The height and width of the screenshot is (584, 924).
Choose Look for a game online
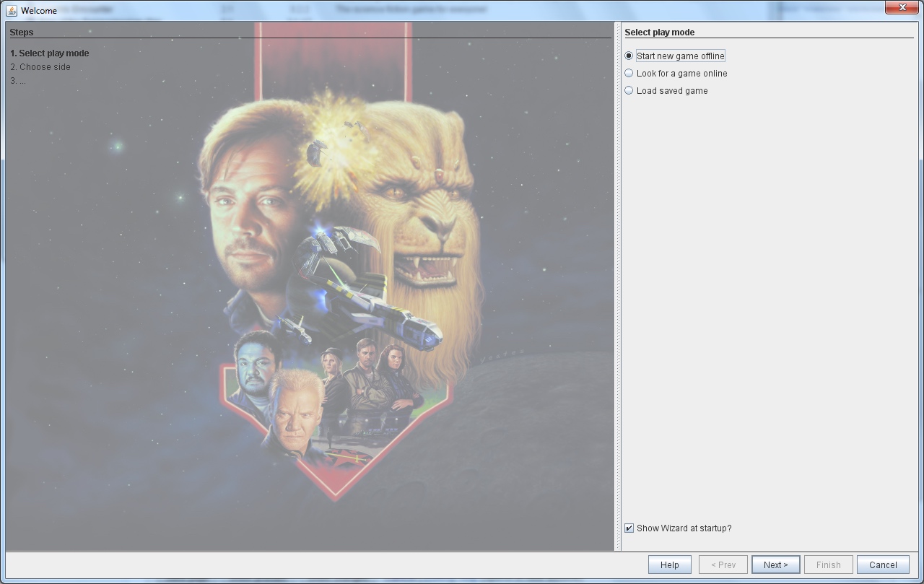click(629, 73)
